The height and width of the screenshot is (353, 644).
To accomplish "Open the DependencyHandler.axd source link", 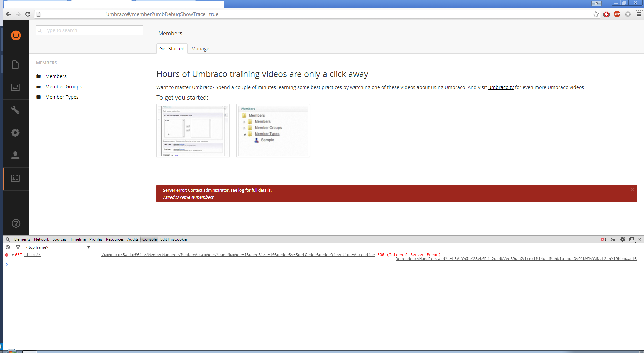I will click(516, 259).
